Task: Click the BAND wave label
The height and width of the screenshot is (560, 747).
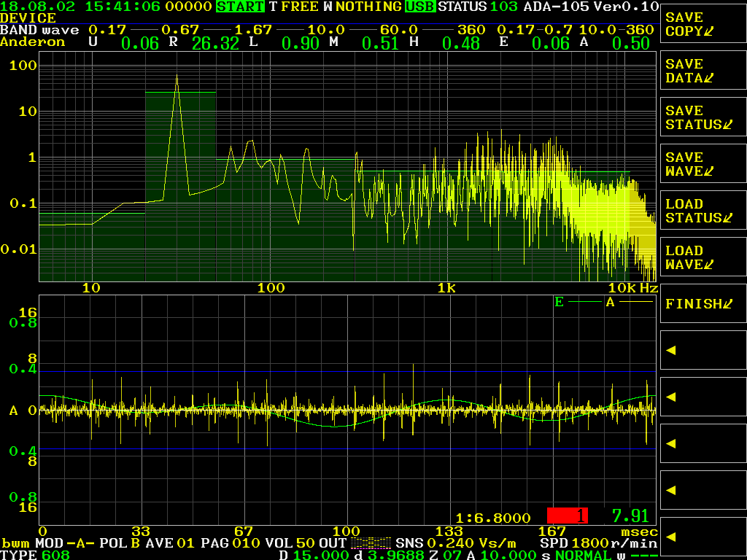Action: (x=39, y=30)
